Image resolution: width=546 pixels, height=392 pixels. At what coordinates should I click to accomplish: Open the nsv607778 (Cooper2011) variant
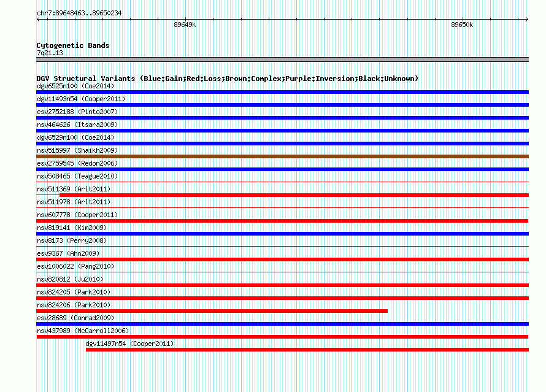pos(77,215)
